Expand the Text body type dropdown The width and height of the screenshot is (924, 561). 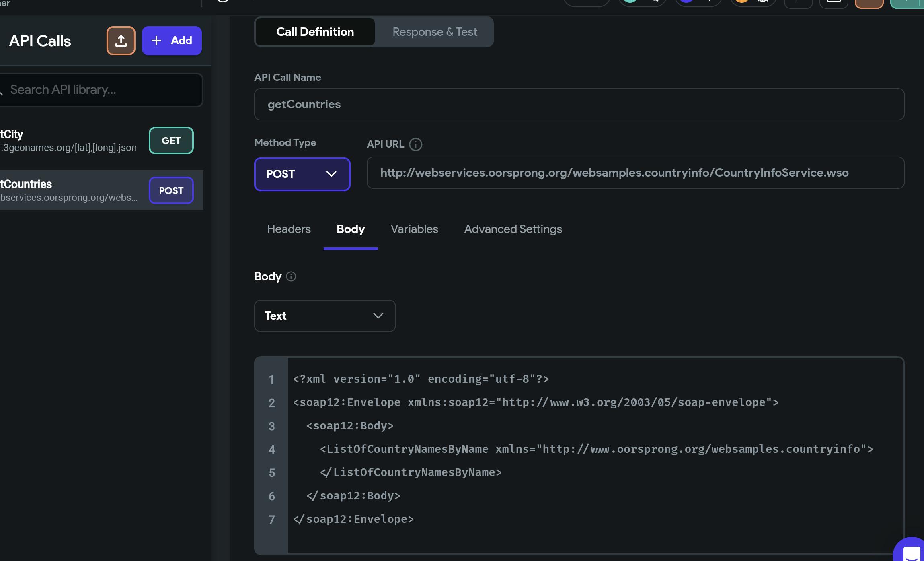point(324,316)
